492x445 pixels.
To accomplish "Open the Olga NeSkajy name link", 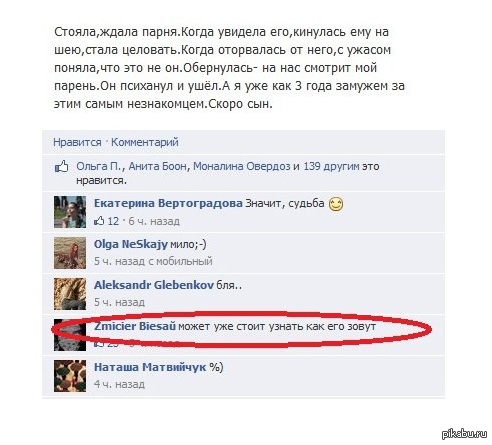I will pos(131,244).
